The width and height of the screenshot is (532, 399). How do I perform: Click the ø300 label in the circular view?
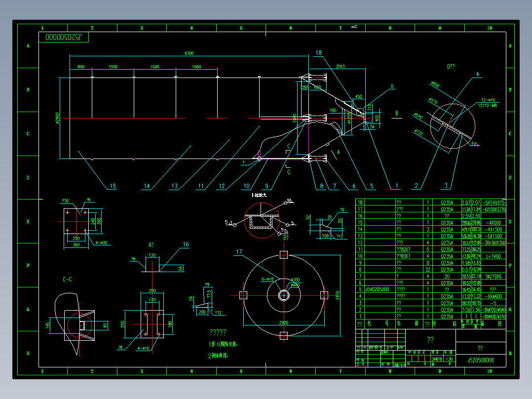point(295,280)
